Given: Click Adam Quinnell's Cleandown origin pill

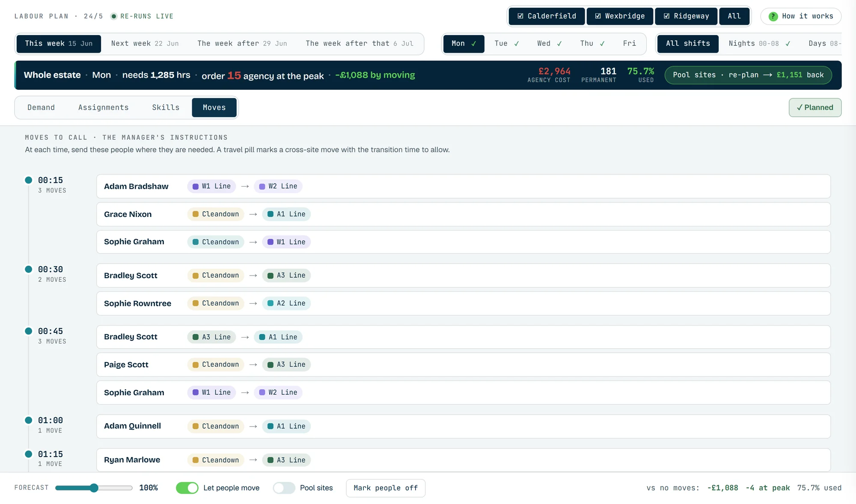Looking at the screenshot, I should (216, 426).
